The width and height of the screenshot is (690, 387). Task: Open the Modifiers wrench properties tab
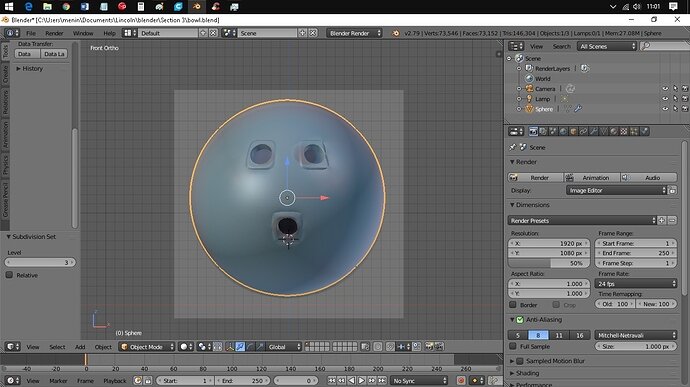pyautogui.click(x=594, y=131)
